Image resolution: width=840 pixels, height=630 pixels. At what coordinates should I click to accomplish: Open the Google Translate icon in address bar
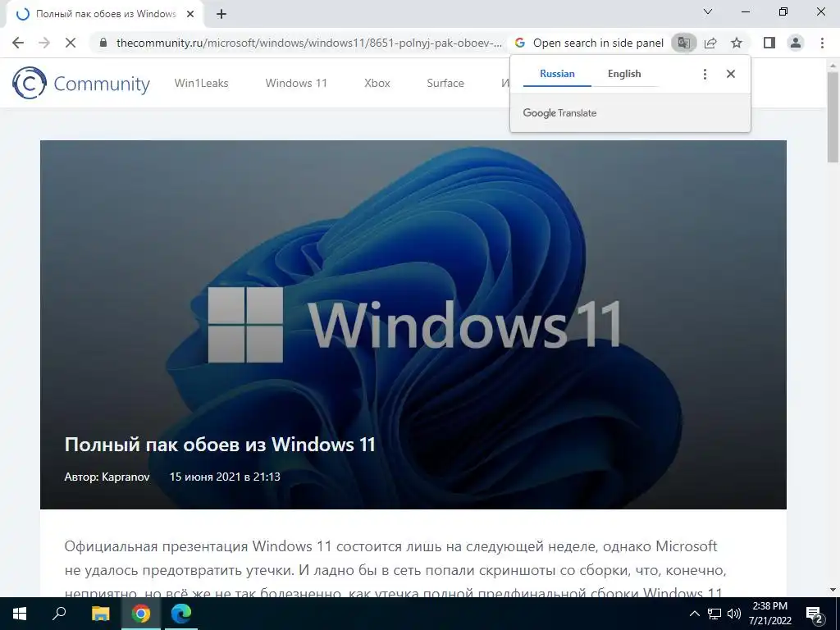click(x=683, y=43)
